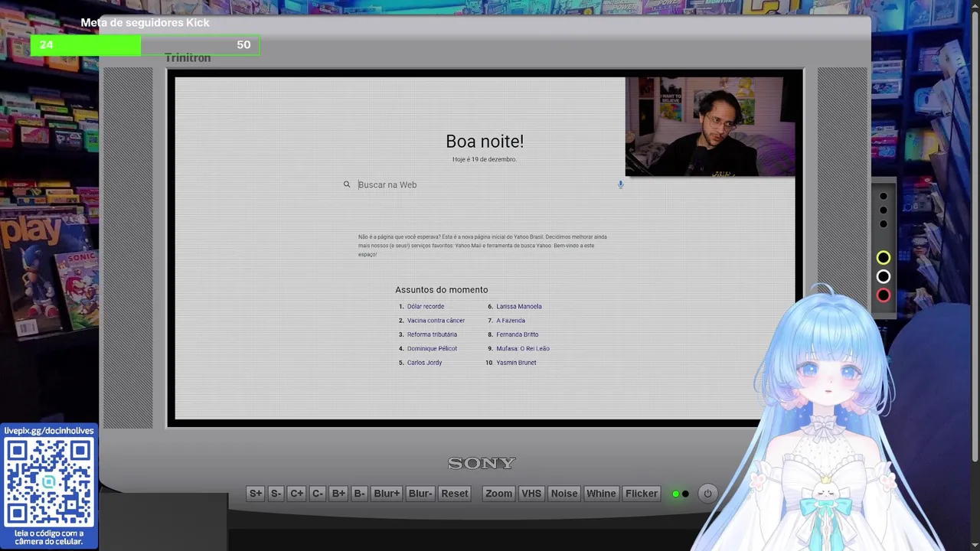Click the Trinitron label
Image resolution: width=980 pixels, height=551 pixels.
tap(188, 58)
